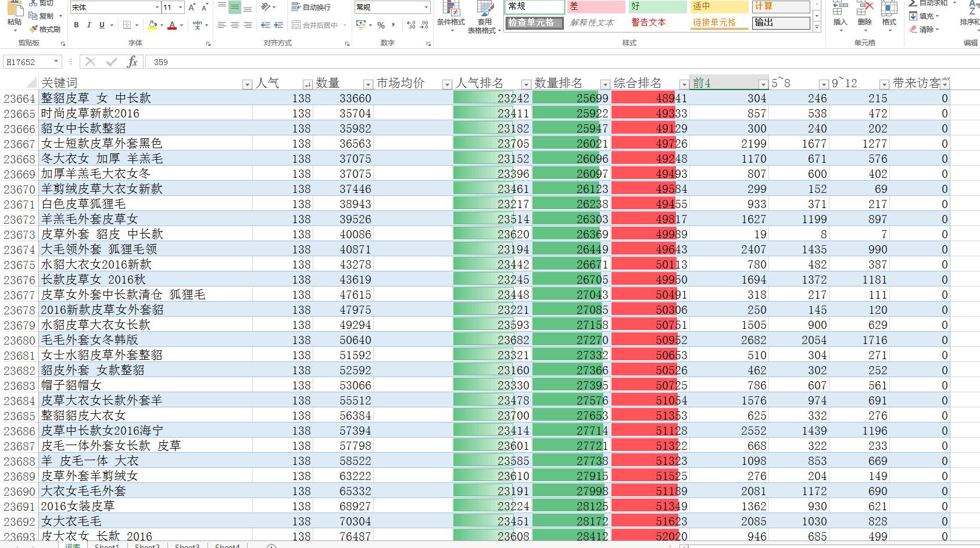Open the 人气 column filter dropdown
The image size is (980, 548).
[x=307, y=85]
